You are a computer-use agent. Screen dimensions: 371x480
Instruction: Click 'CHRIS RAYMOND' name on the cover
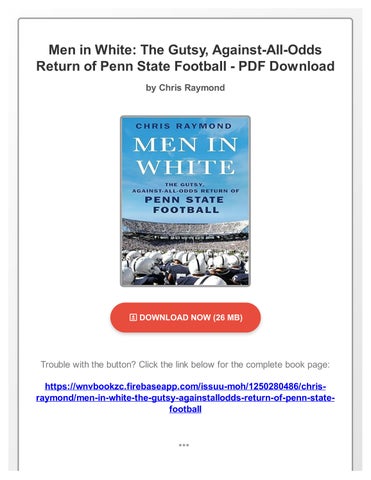pyautogui.click(x=184, y=126)
